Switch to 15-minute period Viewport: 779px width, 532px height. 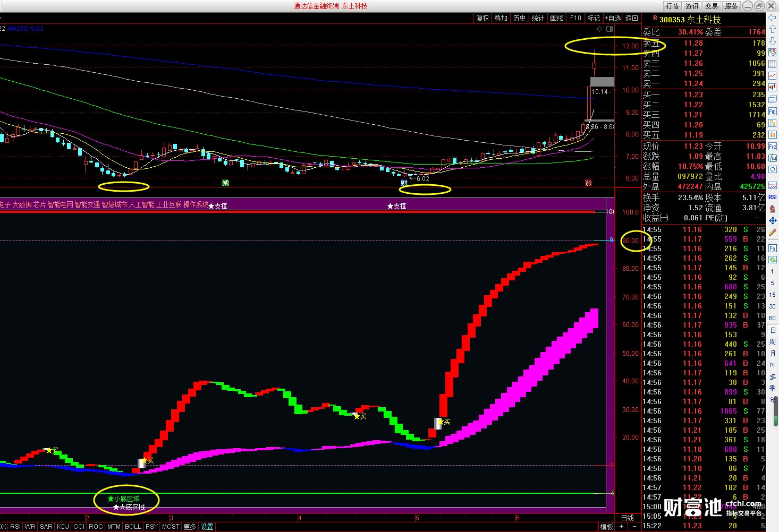pyautogui.click(x=772, y=295)
